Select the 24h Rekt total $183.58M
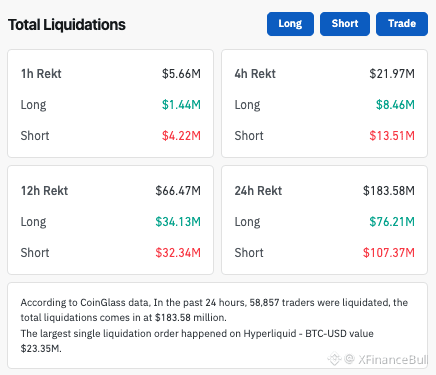This screenshot has height=375, width=436. tap(389, 191)
